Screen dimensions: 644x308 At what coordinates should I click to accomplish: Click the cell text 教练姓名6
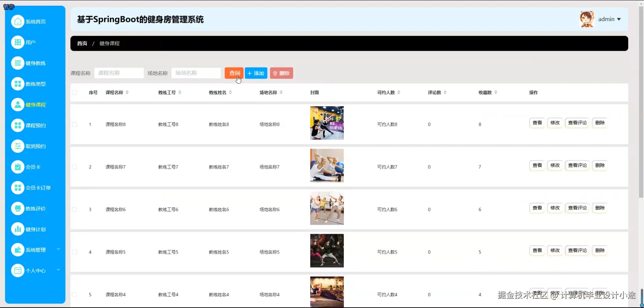pyautogui.click(x=219, y=209)
